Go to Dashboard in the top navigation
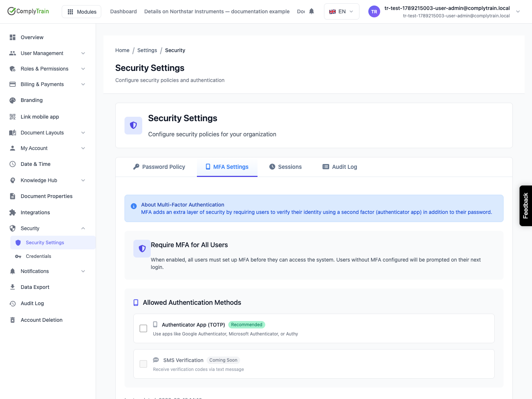Image resolution: width=532 pixels, height=399 pixels. pyautogui.click(x=123, y=11)
